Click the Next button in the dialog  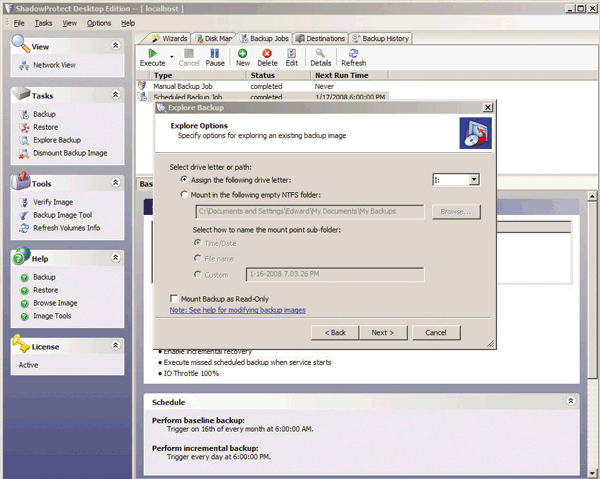[383, 332]
